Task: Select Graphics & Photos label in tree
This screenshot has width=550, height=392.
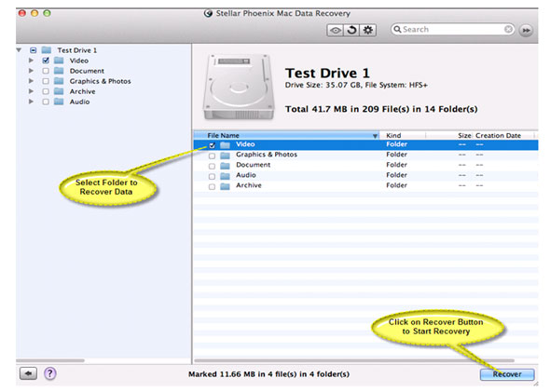Action: [x=100, y=81]
